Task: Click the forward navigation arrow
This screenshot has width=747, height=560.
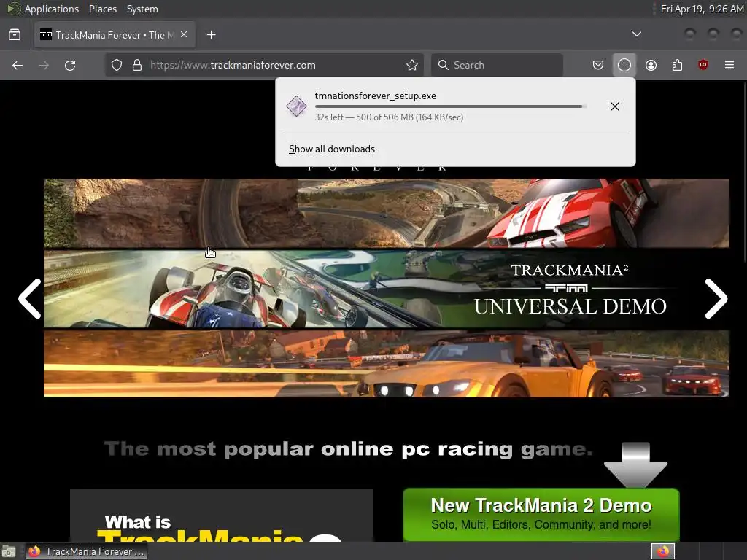Action: click(x=44, y=65)
